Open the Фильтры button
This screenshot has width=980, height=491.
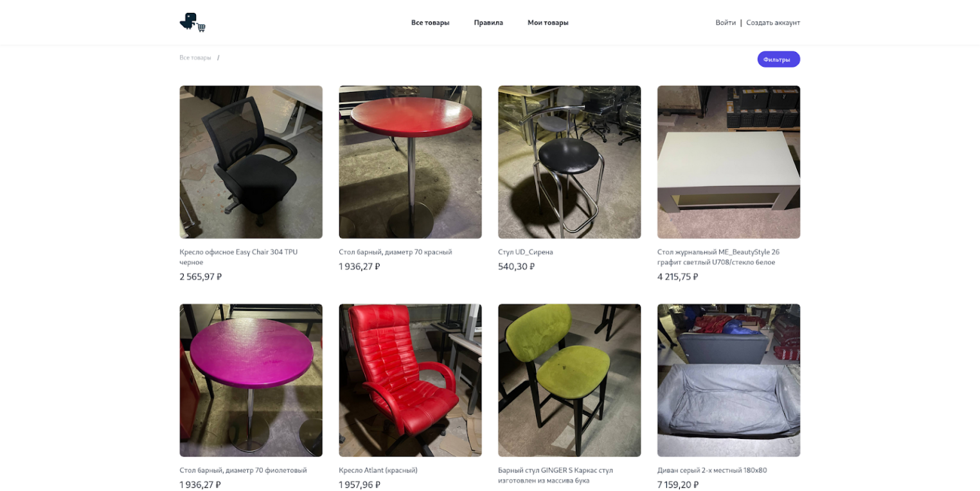click(x=778, y=59)
